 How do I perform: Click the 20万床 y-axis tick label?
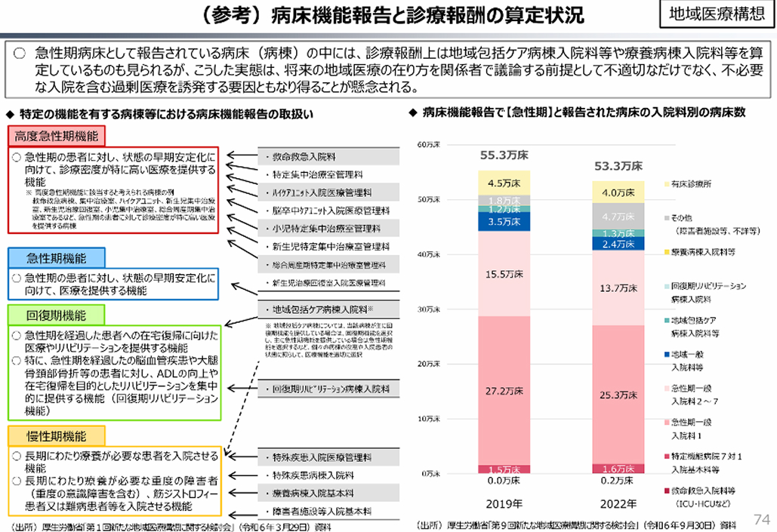[x=429, y=364]
